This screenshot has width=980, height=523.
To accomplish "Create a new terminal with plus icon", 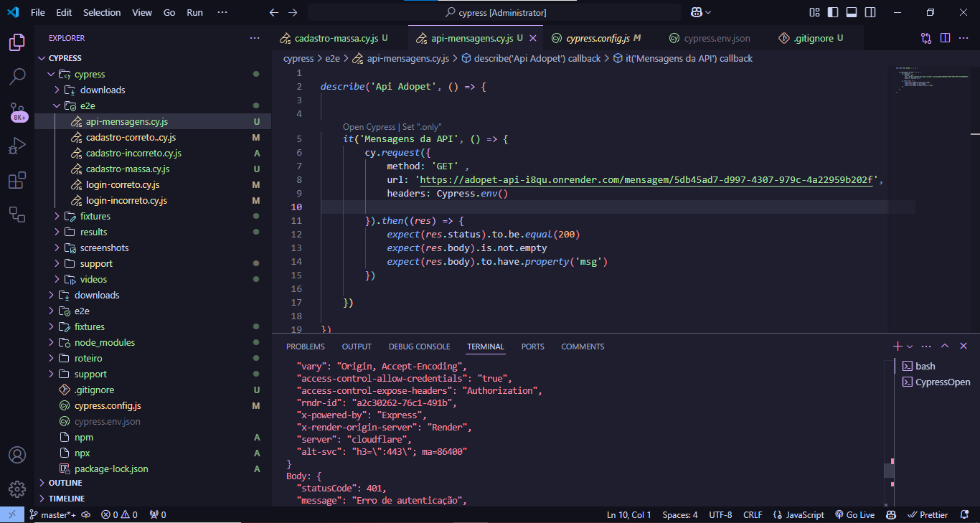I will (897, 346).
